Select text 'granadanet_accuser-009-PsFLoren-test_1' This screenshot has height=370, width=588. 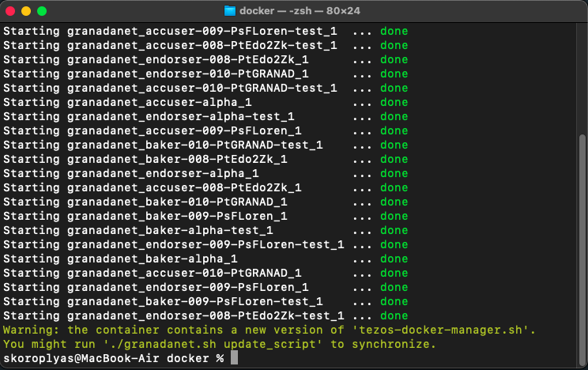(x=202, y=31)
